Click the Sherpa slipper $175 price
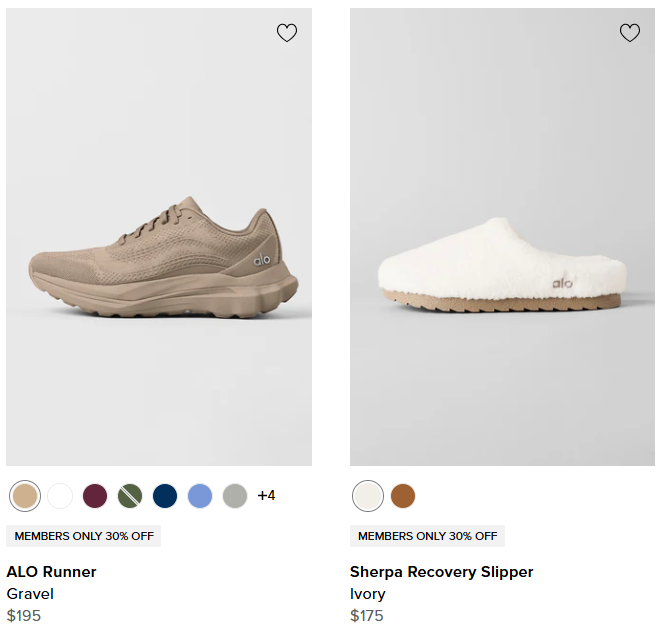Screen dimensions: 664x634 [367, 615]
